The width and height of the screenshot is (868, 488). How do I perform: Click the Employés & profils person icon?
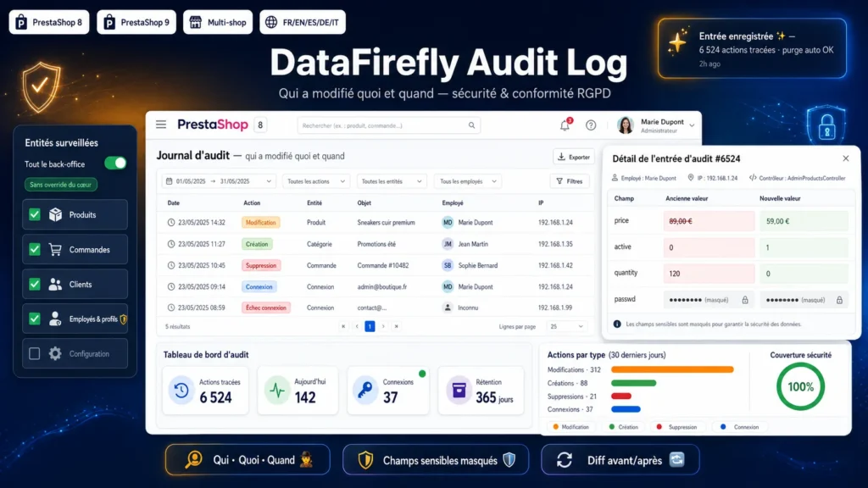55,319
